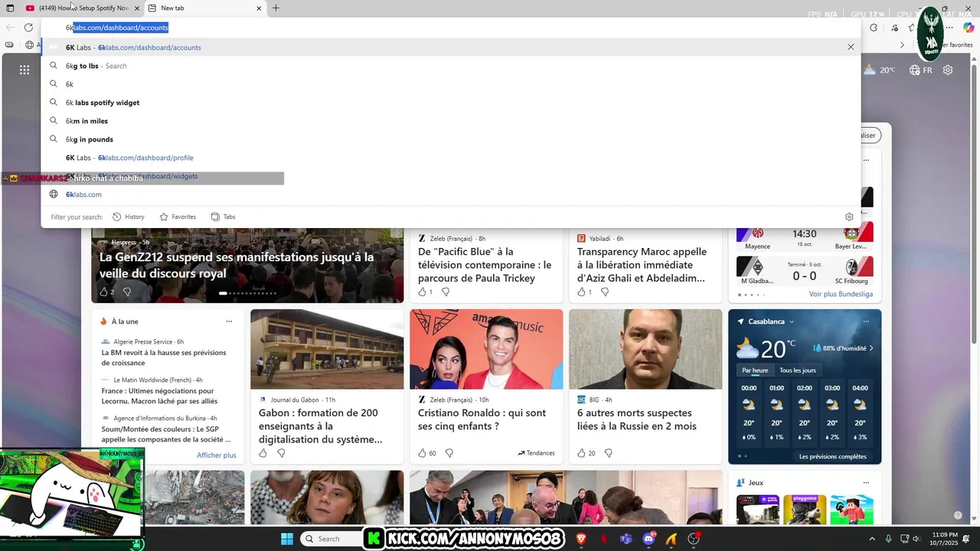This screenshot has height=551, width=980.
Task: Show hidden system tray icons chevron
Action: click(x=872, y=539)
